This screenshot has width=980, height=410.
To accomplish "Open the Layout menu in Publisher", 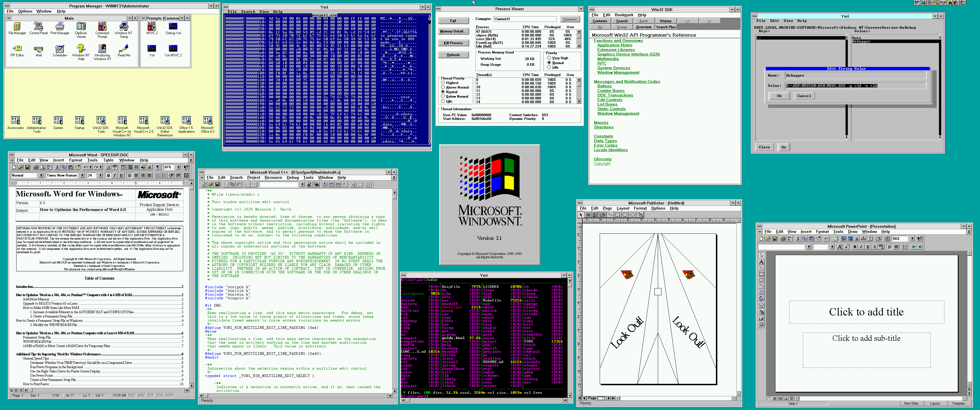I will pyautogui.click(x=623, y=208).
